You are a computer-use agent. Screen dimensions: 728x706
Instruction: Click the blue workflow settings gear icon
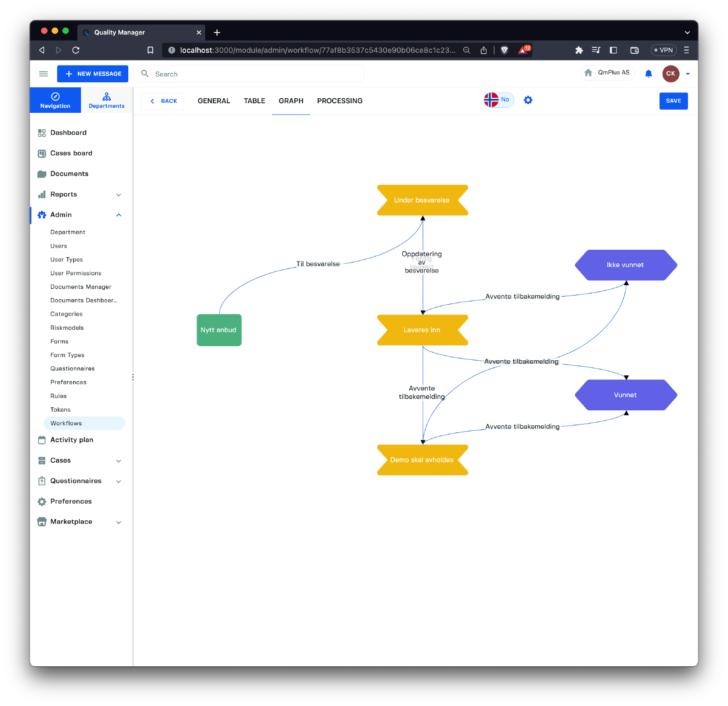pyautogui.click(x=528, y=100)
